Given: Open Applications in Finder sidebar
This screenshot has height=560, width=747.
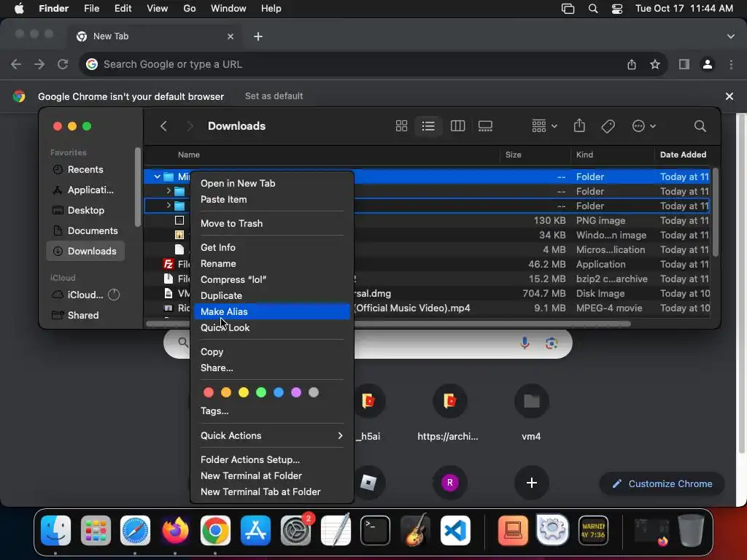Looking at the screenshot, I should [85, 190].
